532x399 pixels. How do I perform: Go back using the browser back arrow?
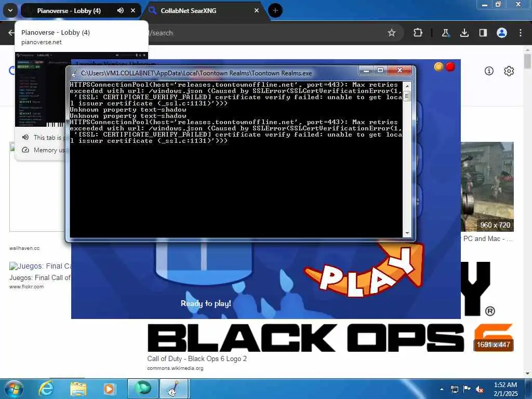pyautogui.click(x=11, y=33)
